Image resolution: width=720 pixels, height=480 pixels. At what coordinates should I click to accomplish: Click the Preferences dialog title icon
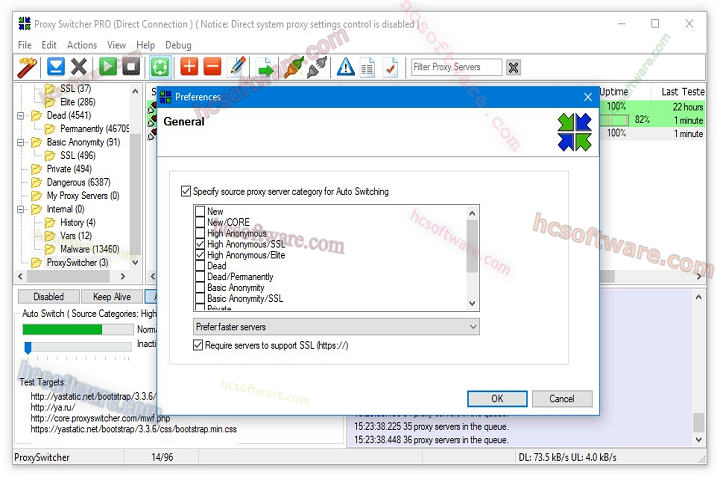click(x=165, y=97)
